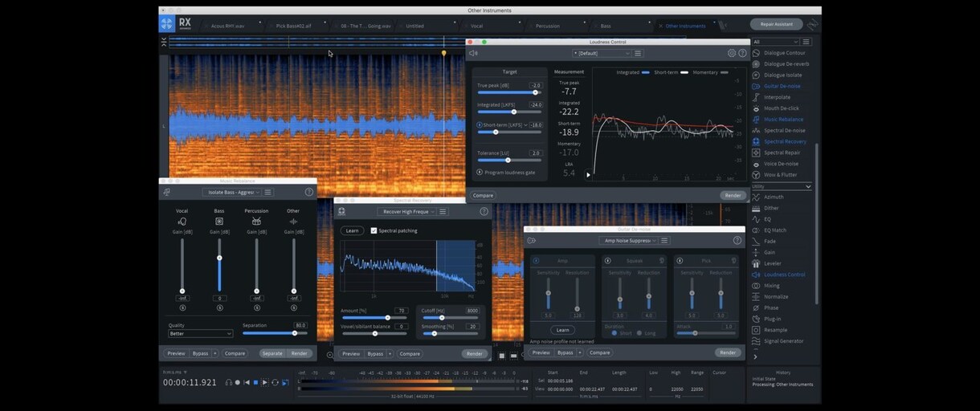The image size is (980, 411).
Task: Open the Music Rebalance preset dropdown
Action: pos(231,193)
